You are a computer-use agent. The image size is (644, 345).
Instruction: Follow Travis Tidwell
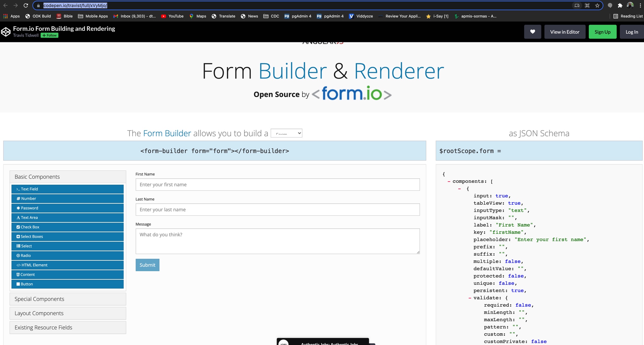[49, 35]
